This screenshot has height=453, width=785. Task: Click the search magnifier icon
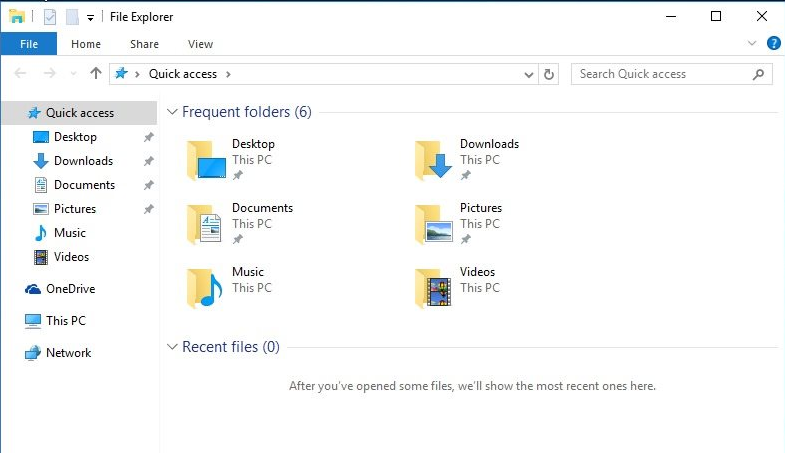coord(759,74)
